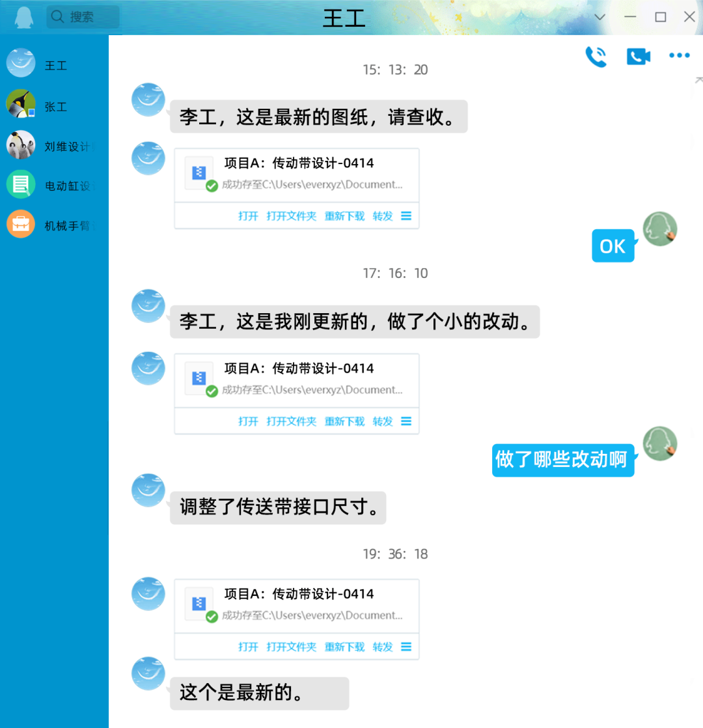703x728 pixels.
Task: Click 重新下载 on the 15:13:20 file card
Action: 344,216
